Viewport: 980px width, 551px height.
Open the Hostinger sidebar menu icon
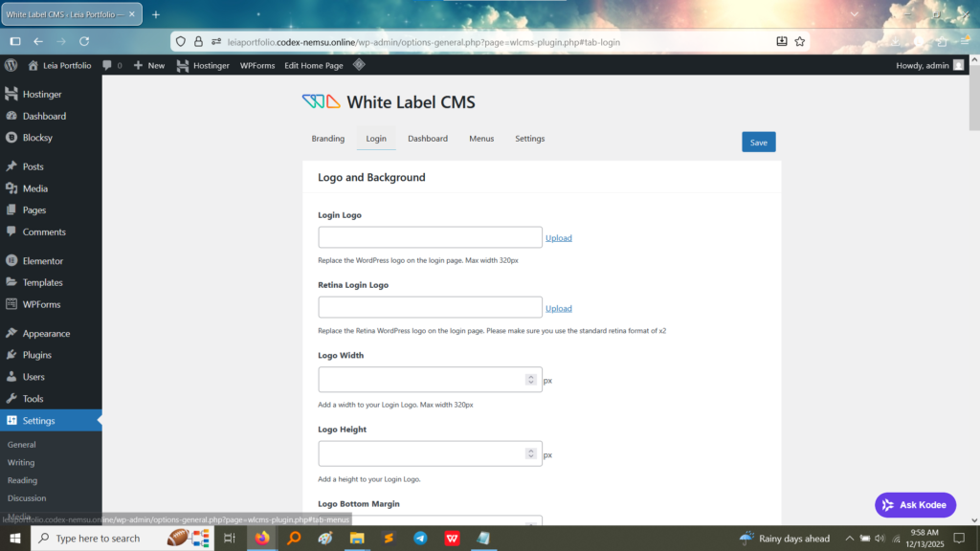pos(11,94)
